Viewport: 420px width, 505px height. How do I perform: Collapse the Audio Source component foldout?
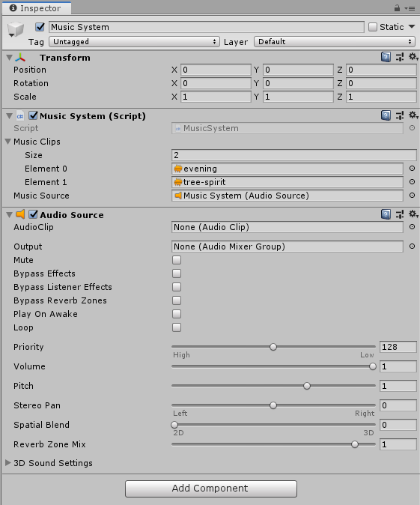[x=9, y=215]
